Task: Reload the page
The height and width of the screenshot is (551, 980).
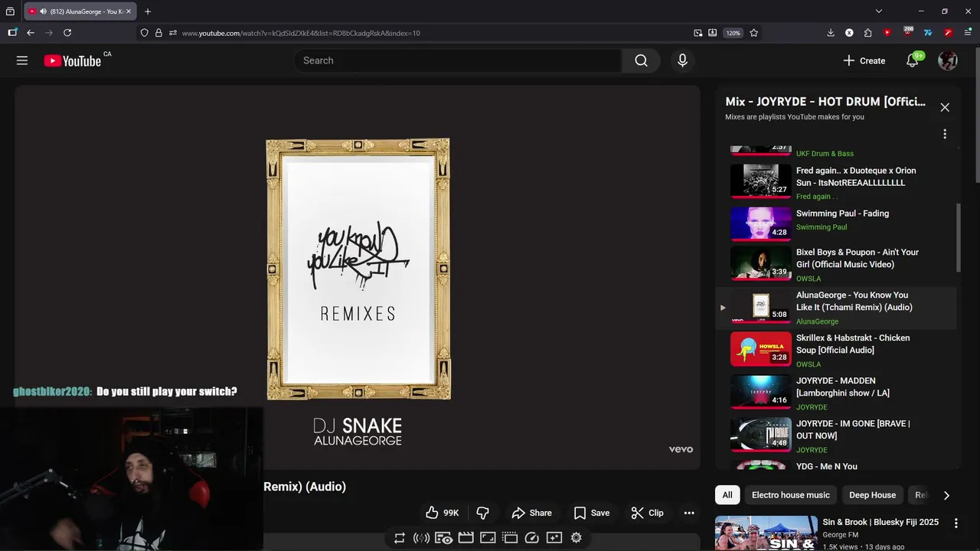Action: 67,33
